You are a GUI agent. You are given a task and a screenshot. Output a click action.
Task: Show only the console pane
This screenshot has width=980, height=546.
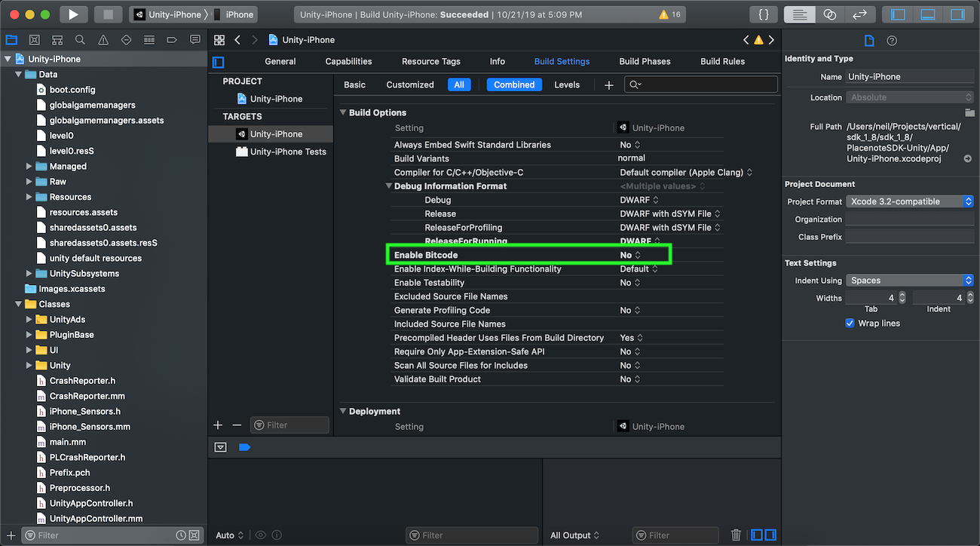coord(770,535)
